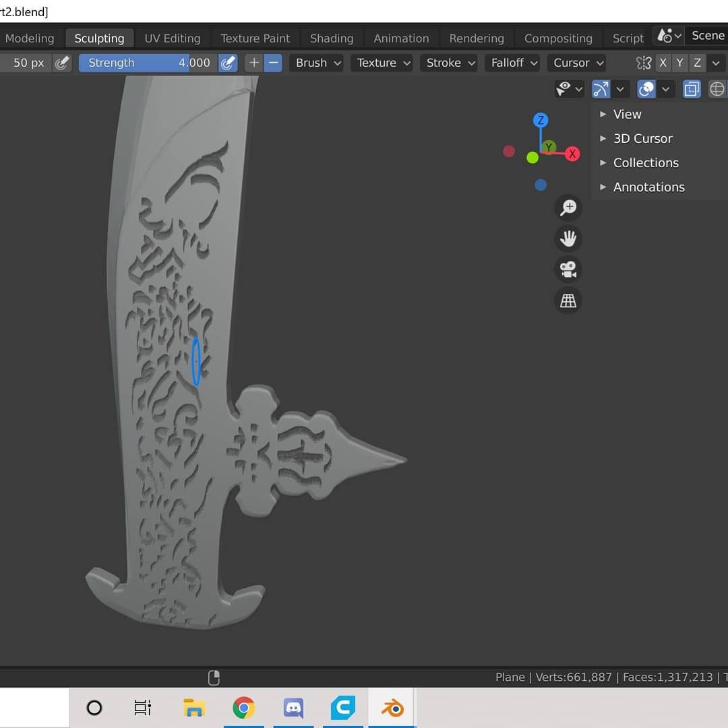Toggle Z axis symmetry
The width and height of the screenshot is (728, 728).
[x=697, y=63]
